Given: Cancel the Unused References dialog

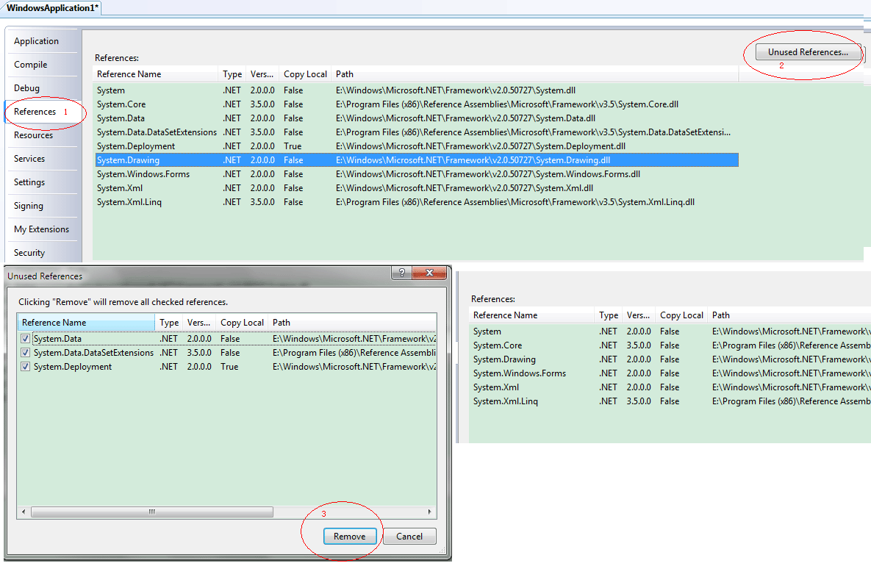Looking at the screenshot, I should click(x=409, y=537).
